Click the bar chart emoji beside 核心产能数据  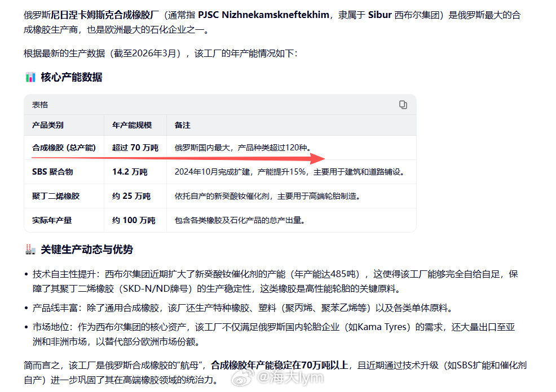tap(30, 77)
